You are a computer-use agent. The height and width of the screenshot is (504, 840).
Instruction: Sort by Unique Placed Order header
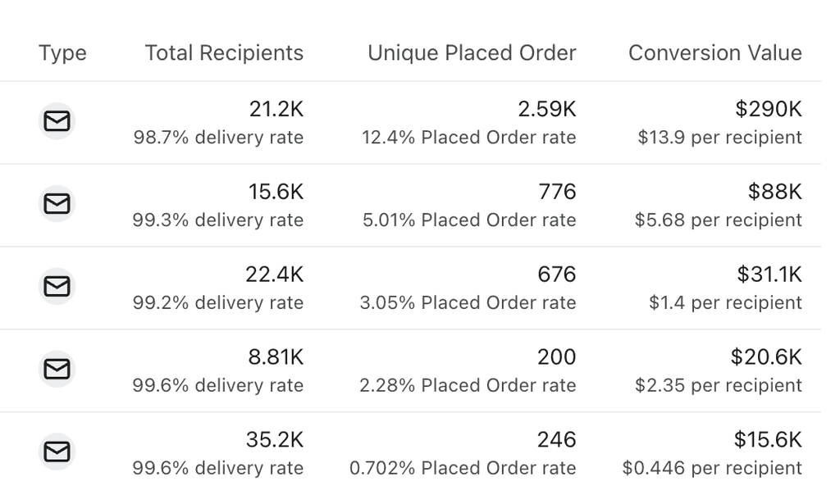tap(472, 53)
